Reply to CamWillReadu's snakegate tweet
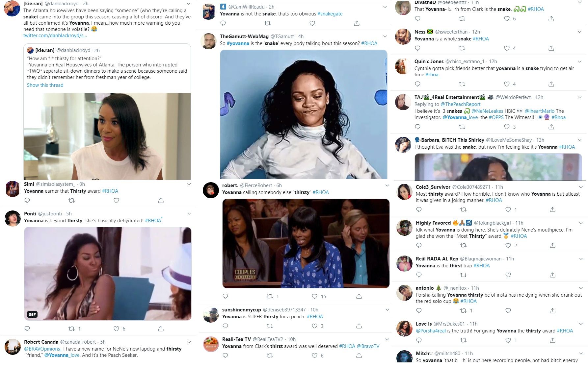588x367 pixels. (x=223, y=23)
